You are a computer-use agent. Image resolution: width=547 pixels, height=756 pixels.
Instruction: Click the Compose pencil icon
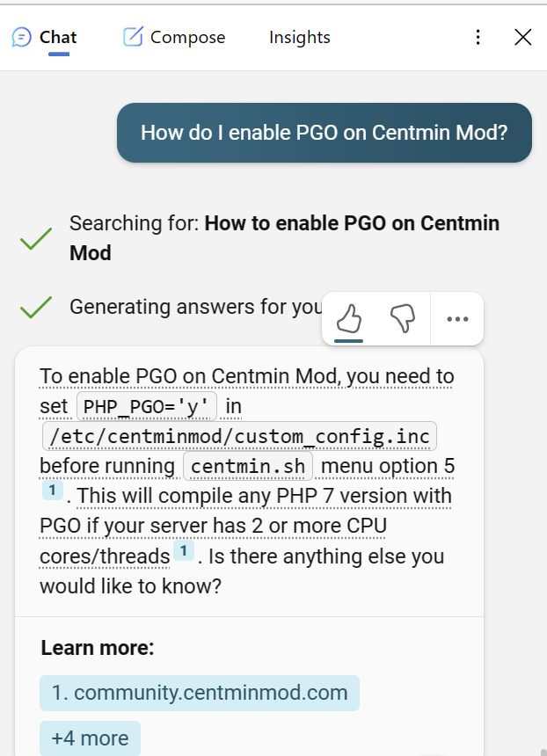click(x=133, y=37)
